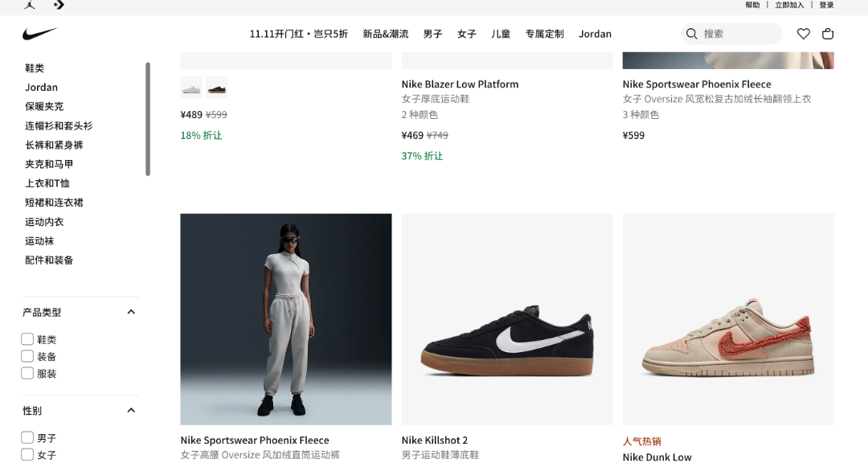
Task: Tick the 男子 gender checkbox
Action: click(27, 437)
